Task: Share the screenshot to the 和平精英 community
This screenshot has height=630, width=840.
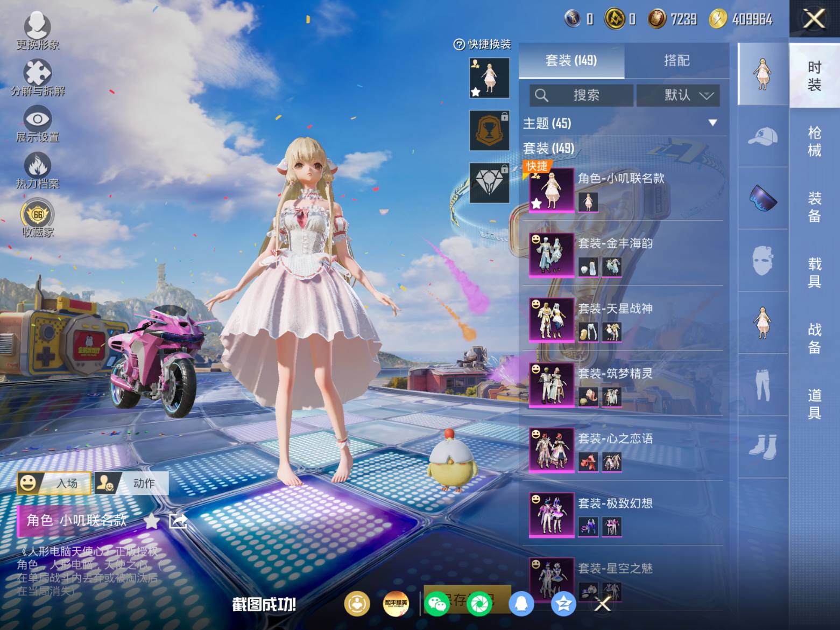Action: tap(396, 604)
